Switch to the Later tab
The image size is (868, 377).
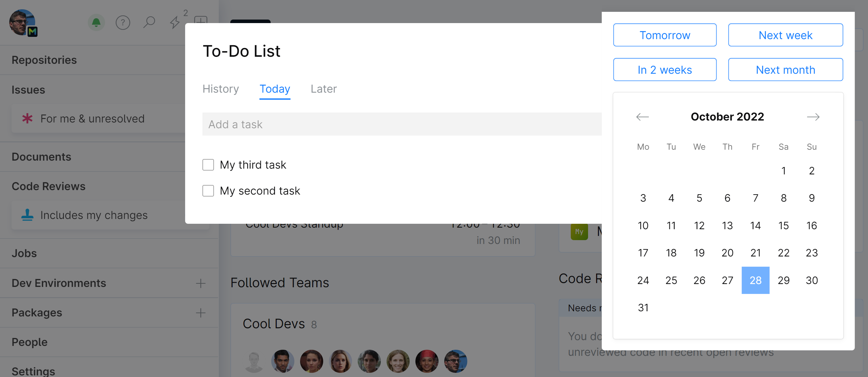point(323,89)
